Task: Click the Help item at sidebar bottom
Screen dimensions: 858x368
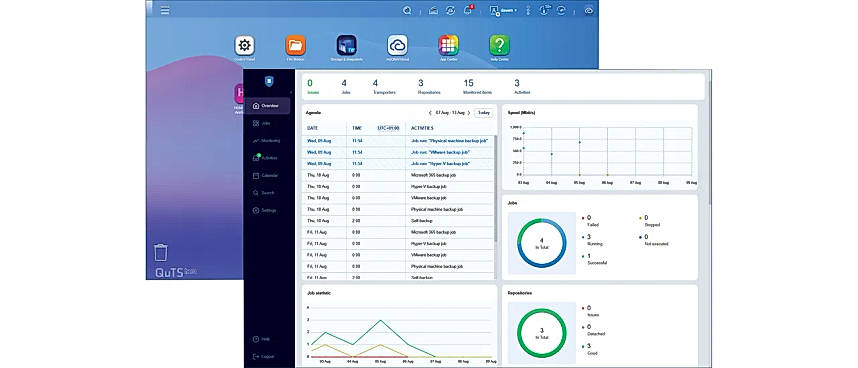Action: pyautogui.click(x=263, y=339)
